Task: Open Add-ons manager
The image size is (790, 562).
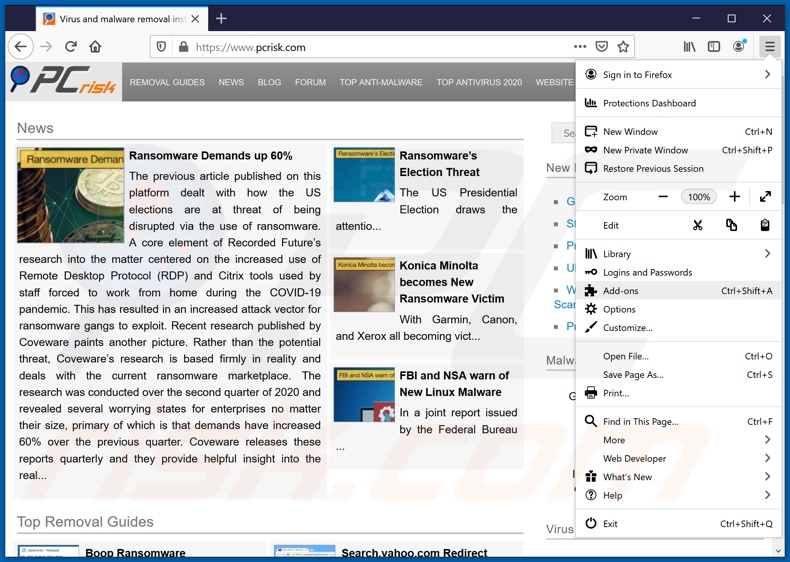Action: pos(678,291)
